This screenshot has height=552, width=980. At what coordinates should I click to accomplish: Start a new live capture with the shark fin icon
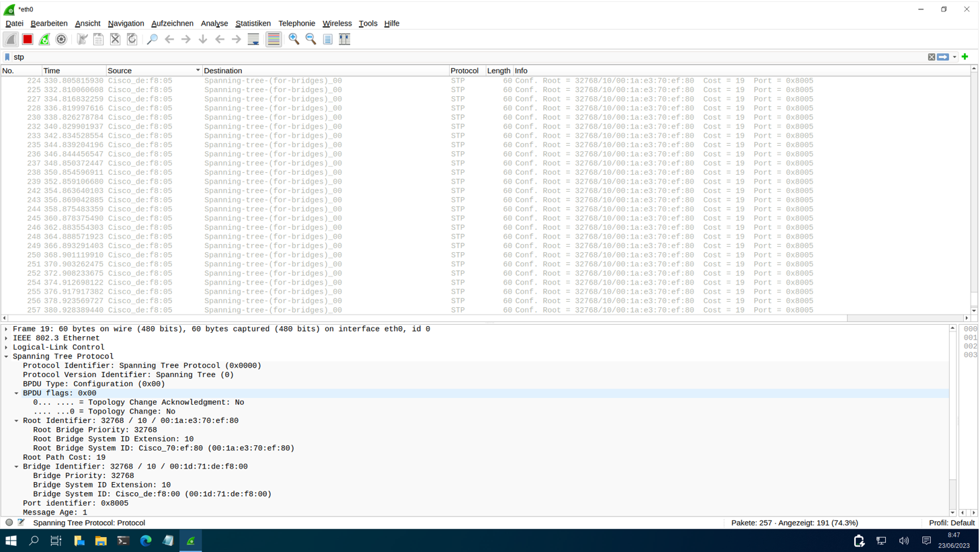point(11,39)
